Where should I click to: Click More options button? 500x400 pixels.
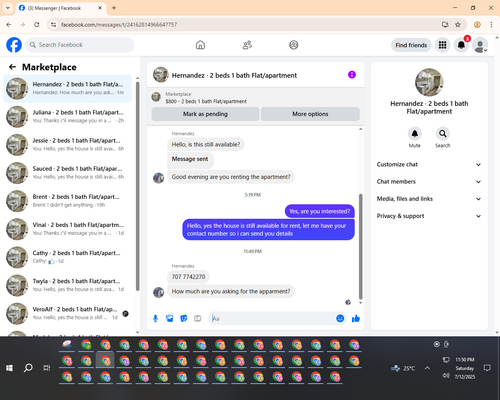[310, 114]
